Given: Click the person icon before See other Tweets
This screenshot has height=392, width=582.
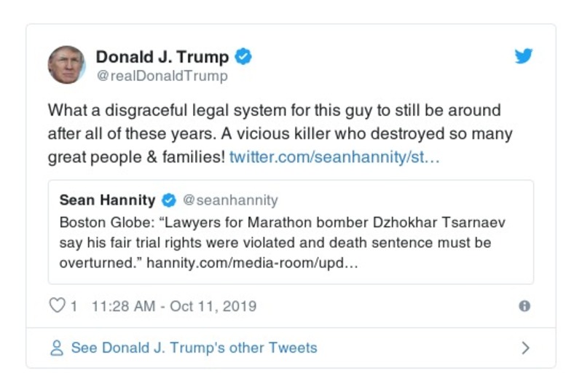Looking at the screenshot, I should pyautogui.click(x=57, y=348).
